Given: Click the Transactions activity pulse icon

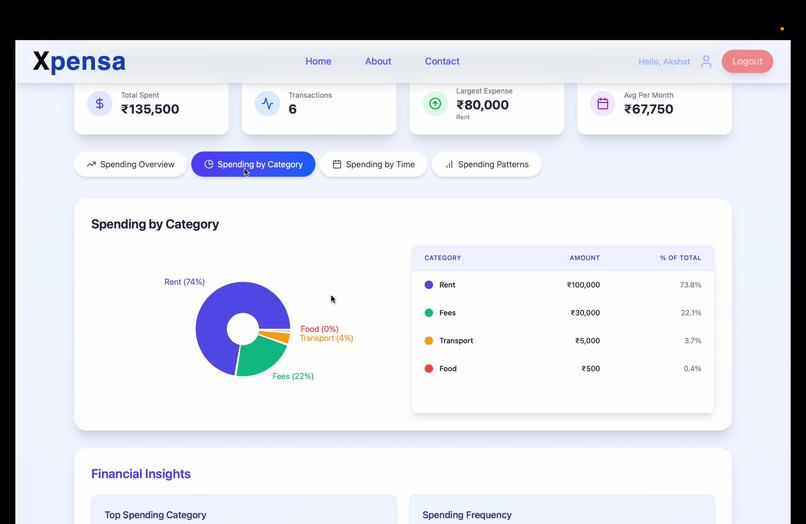Looking at the screenshot, I should [x=267, y=103].
